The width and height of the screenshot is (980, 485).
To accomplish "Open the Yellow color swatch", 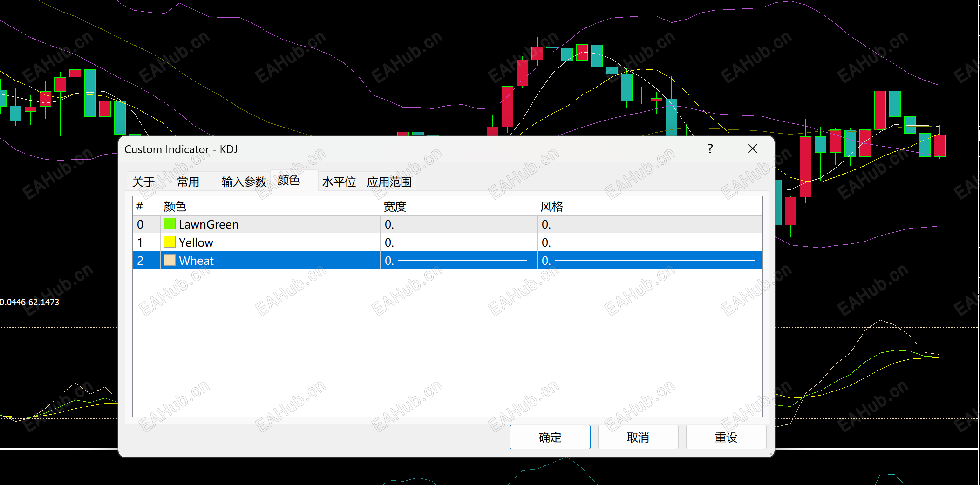I will [x=170, y=242].
